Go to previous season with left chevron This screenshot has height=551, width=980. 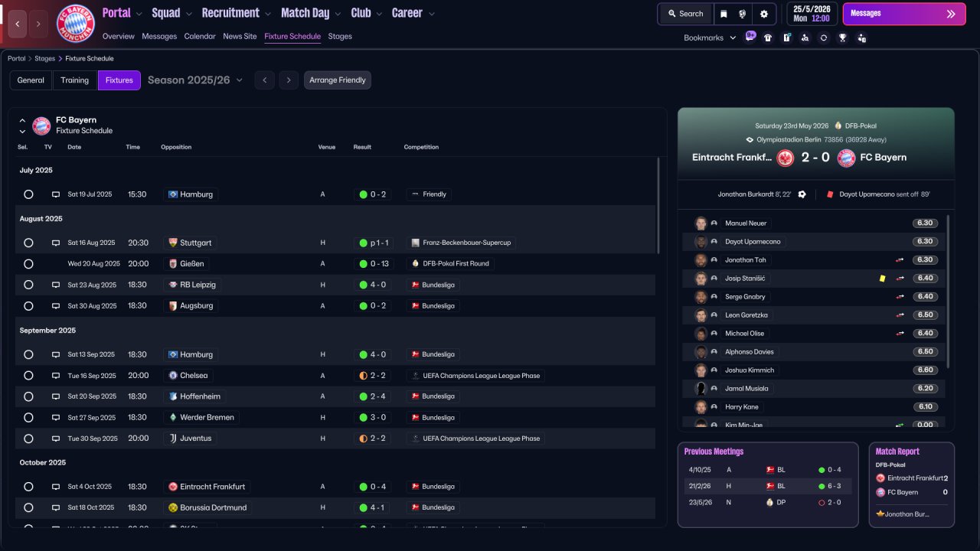pos(264,80)
